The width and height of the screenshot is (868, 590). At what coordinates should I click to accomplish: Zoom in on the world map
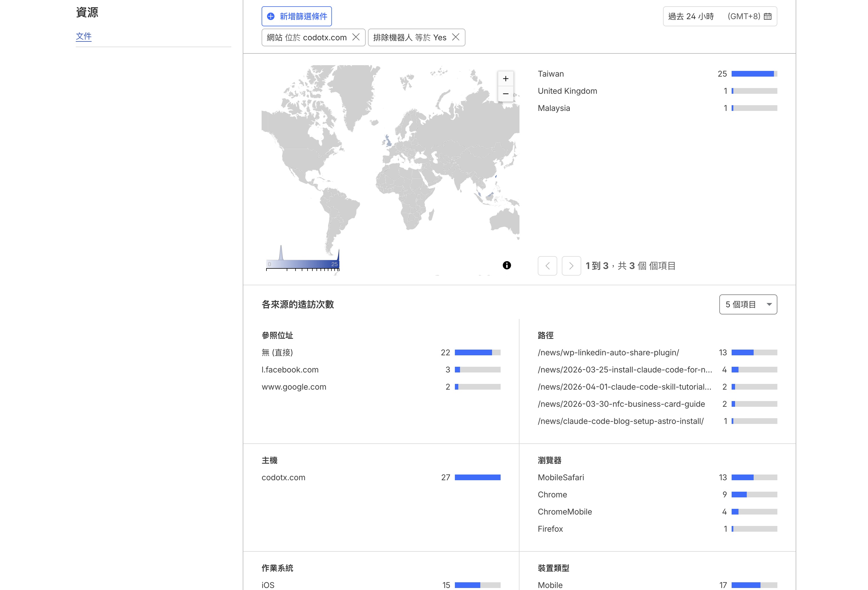coord(506,78)
